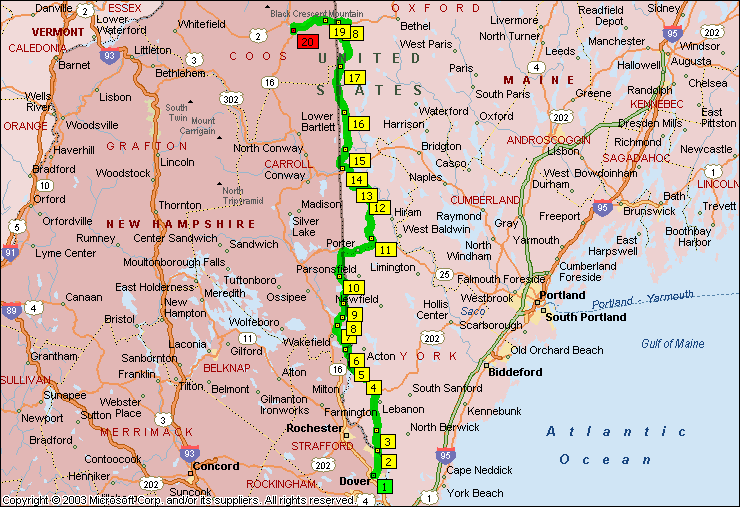
Task: Select yellow waypoint marker 10 near Parsonsfield
Action: pos(354,289)
